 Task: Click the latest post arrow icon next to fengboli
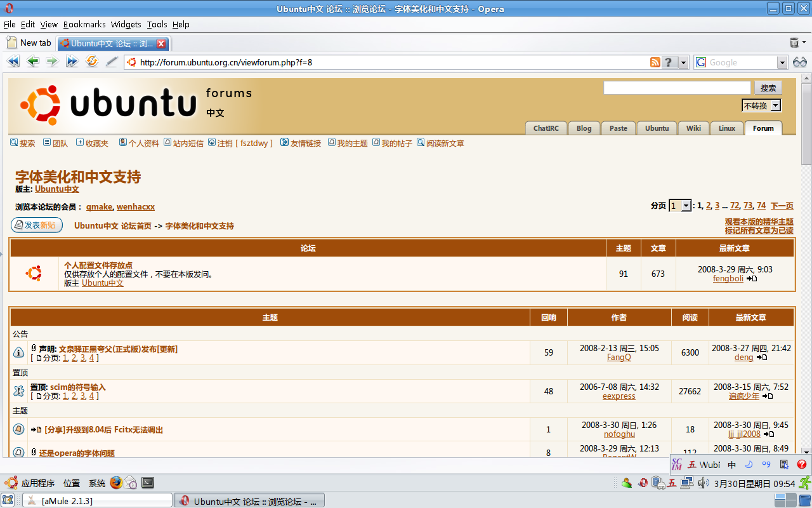point(752,279)
